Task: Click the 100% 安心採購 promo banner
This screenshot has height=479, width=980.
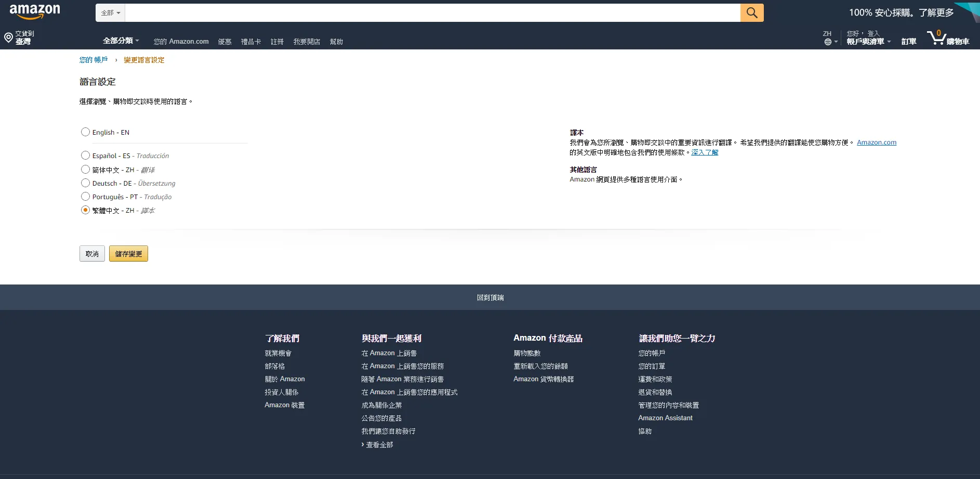Action: click(x=902, y=12)
